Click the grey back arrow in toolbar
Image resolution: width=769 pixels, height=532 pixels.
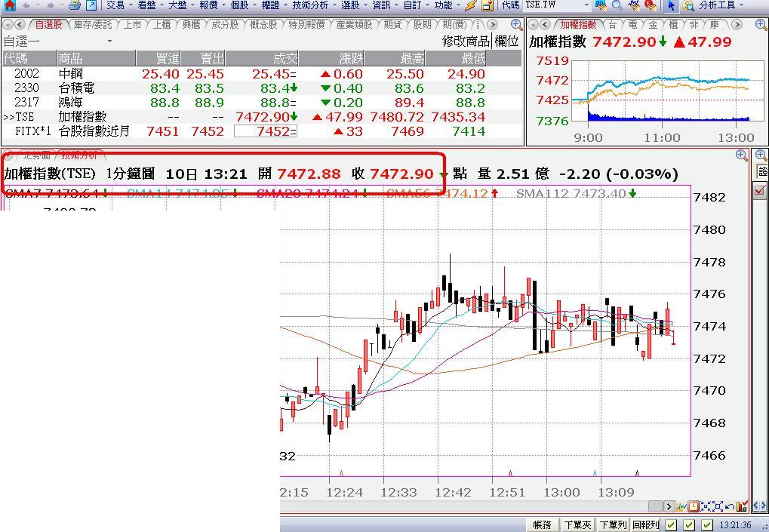(x=26, y=5)
